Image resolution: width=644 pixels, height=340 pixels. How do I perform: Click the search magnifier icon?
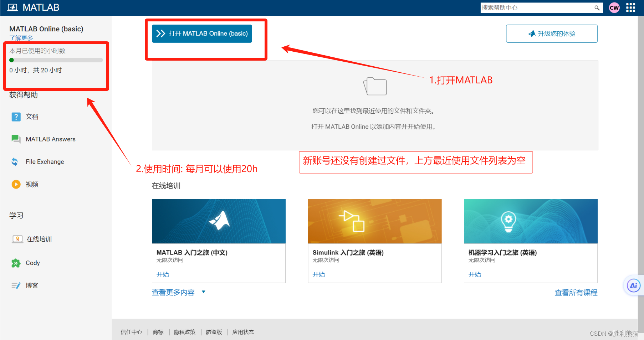coord(597,8)
